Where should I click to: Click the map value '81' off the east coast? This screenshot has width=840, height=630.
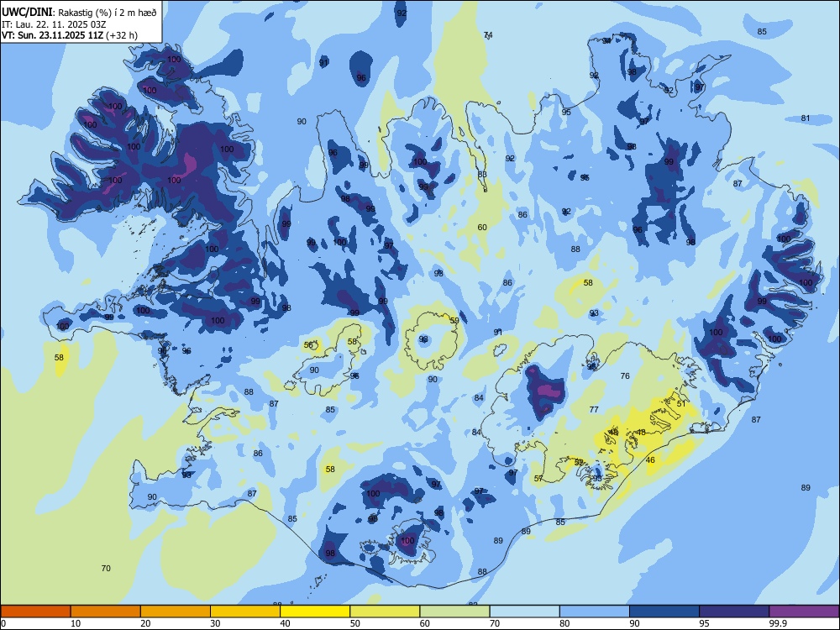(806, 118)
